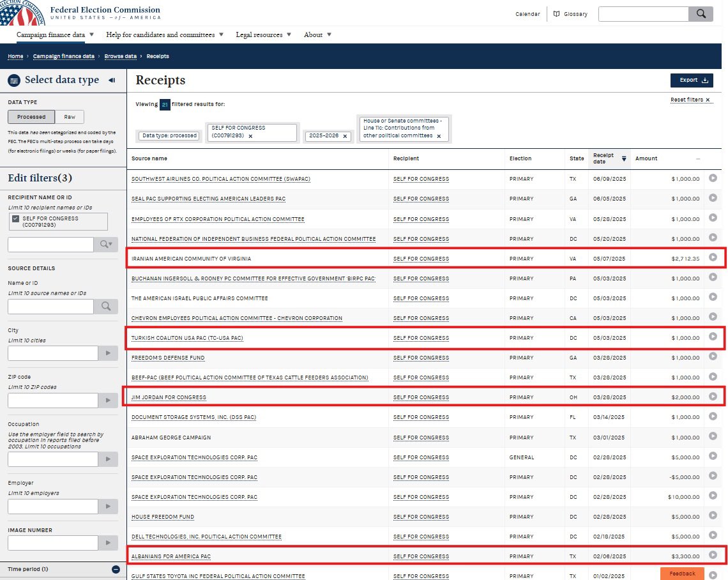Collapse the Select data type panel arrow
The width and height of the screenshot is (728, 580).
[112, 80]
